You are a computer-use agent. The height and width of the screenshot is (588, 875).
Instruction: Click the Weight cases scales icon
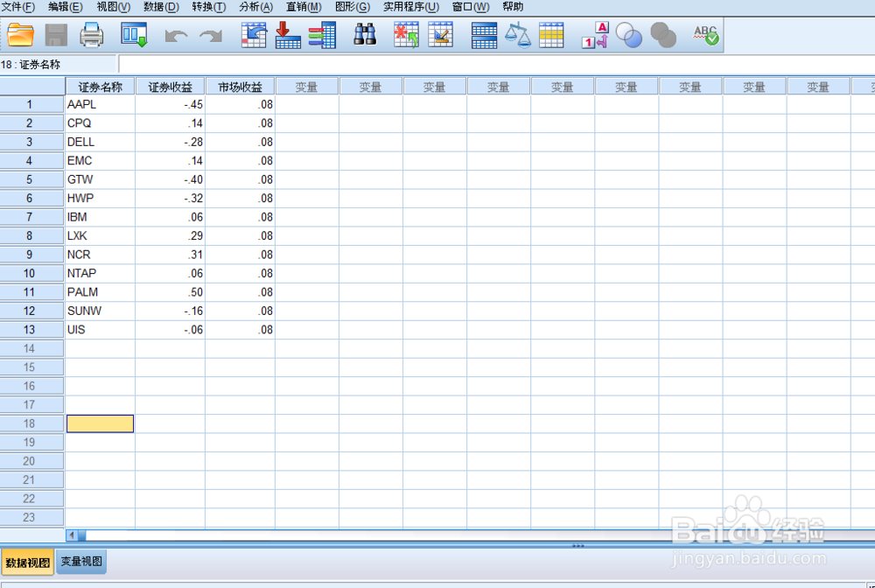click(518, 35)
